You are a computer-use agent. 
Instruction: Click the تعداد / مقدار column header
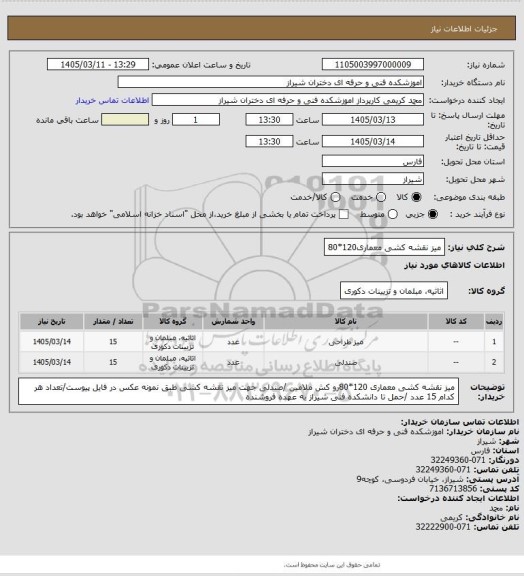113,321
